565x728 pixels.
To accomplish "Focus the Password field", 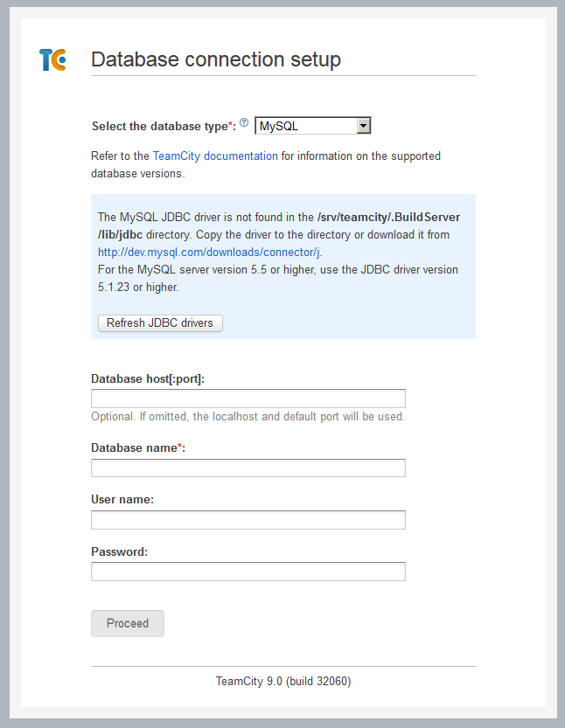I will click(248, 572).
